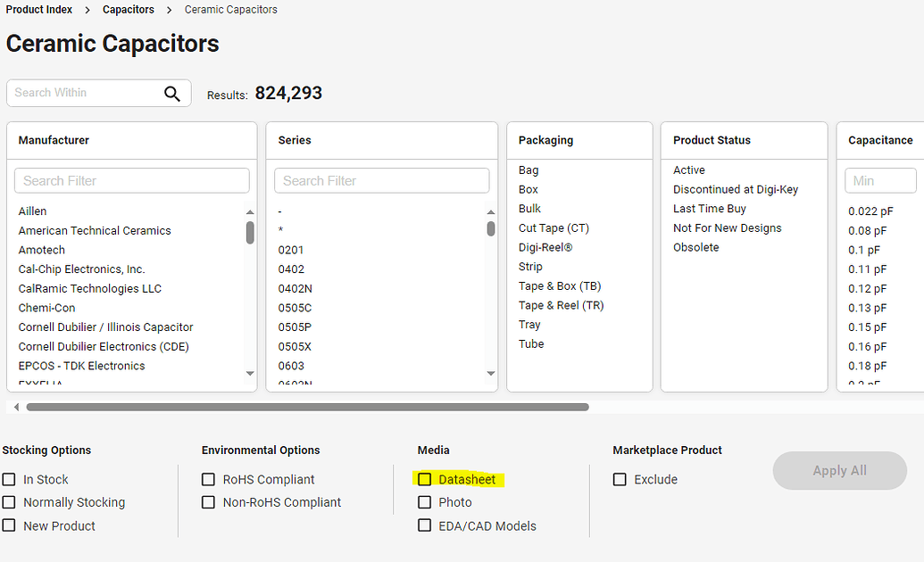
Task: Click the Manufacturer list's down scroll arrow
Action: point(249,375)
